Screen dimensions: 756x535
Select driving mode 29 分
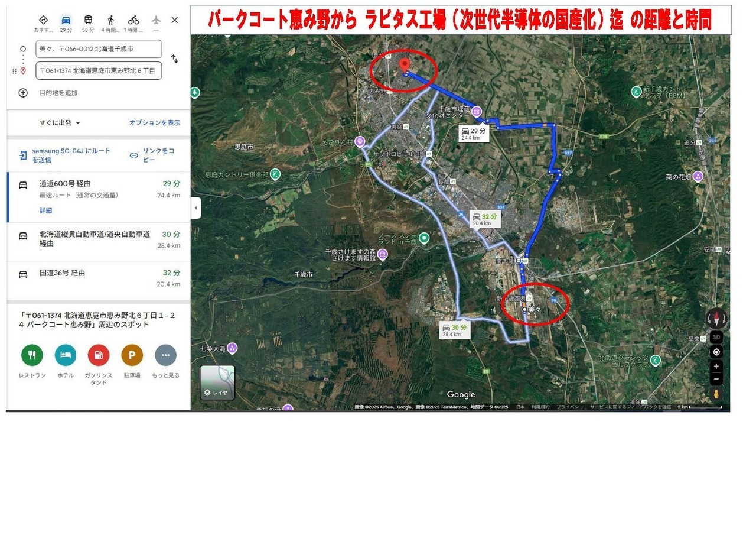[66, 23]
